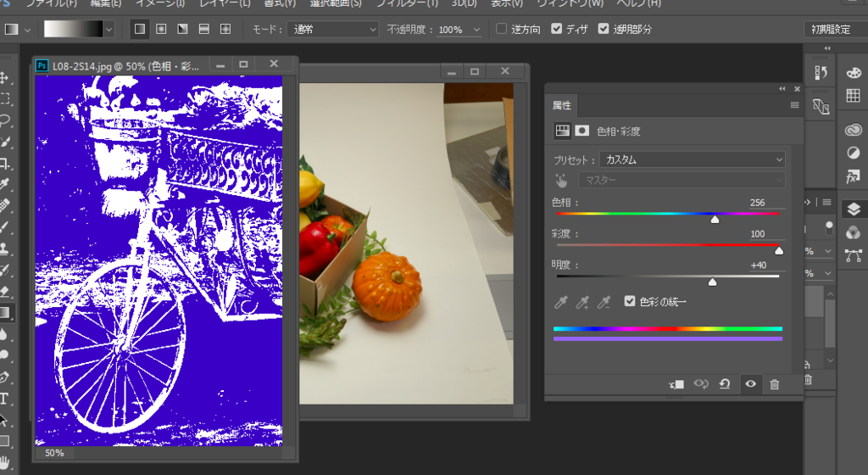Screen dimensions: 868x475
Task: Select the Move tool
Action: 4,77
